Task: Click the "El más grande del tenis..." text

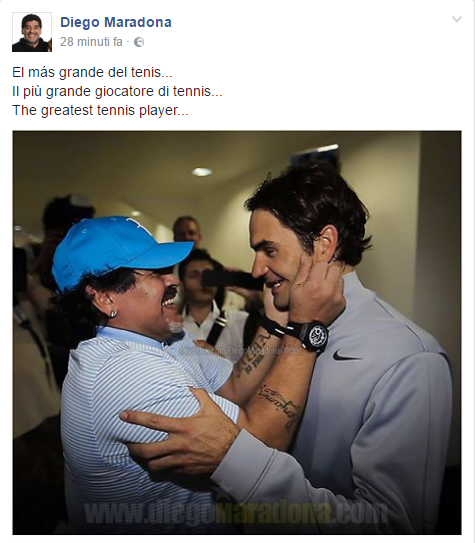Action: point(92,72)
